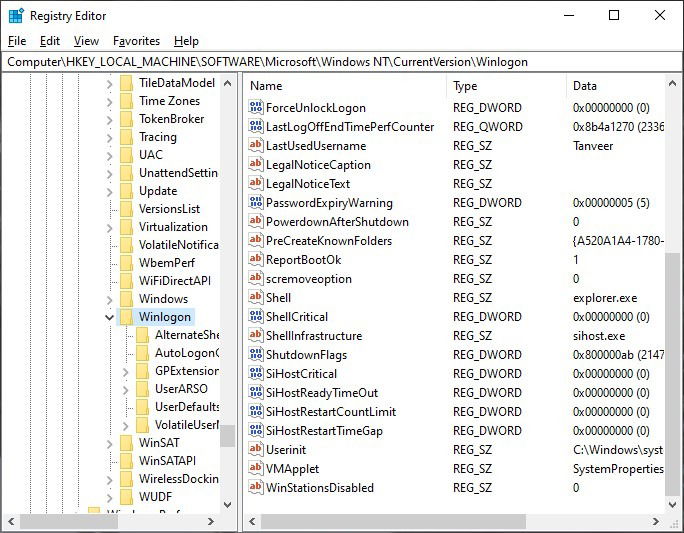Click the LastLogOffEndTimePerfCounter value icon
Screen dimensions: 684x533
256,126
